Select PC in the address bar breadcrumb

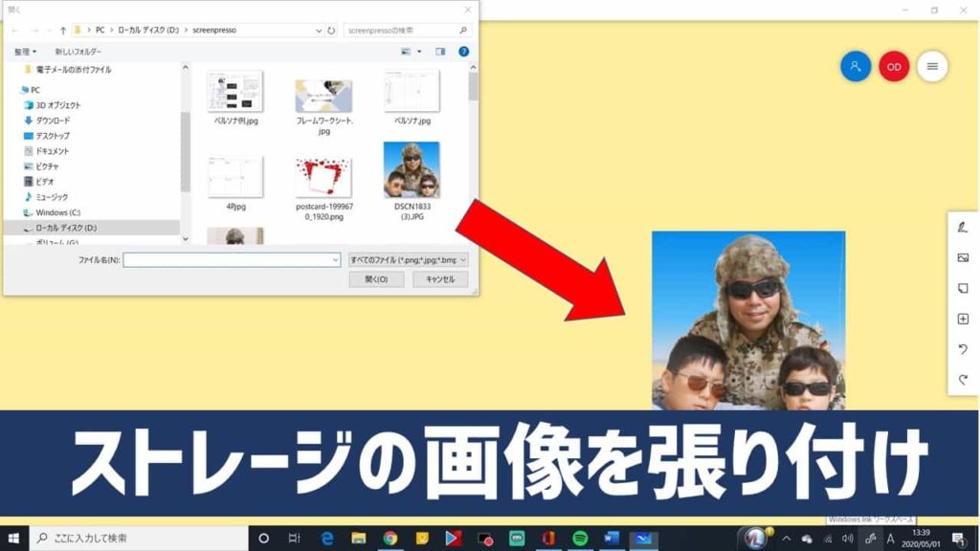pyautogui.click(x=100, y=30)
